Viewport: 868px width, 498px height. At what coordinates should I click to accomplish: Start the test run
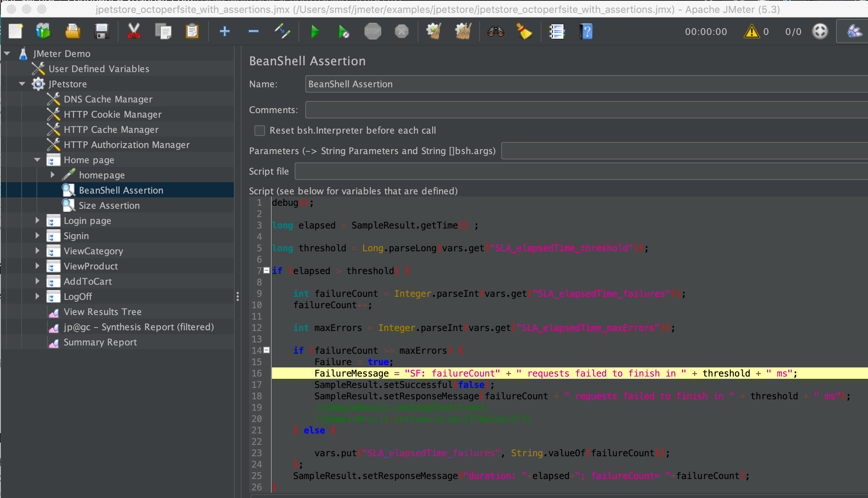[315, 31]
